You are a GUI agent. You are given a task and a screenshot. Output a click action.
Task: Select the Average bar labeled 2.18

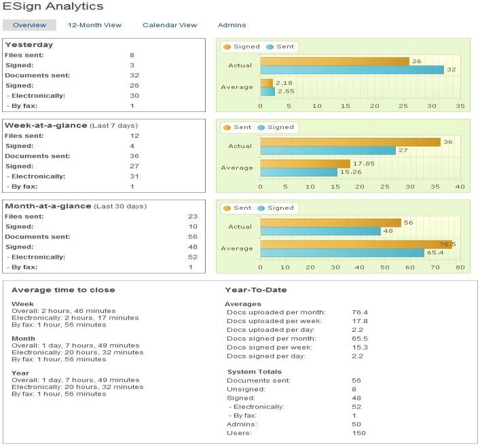(x=267, y=83)
